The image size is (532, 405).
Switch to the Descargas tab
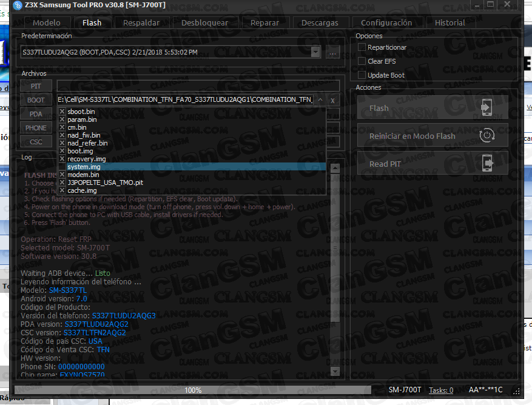coord(320,22)
